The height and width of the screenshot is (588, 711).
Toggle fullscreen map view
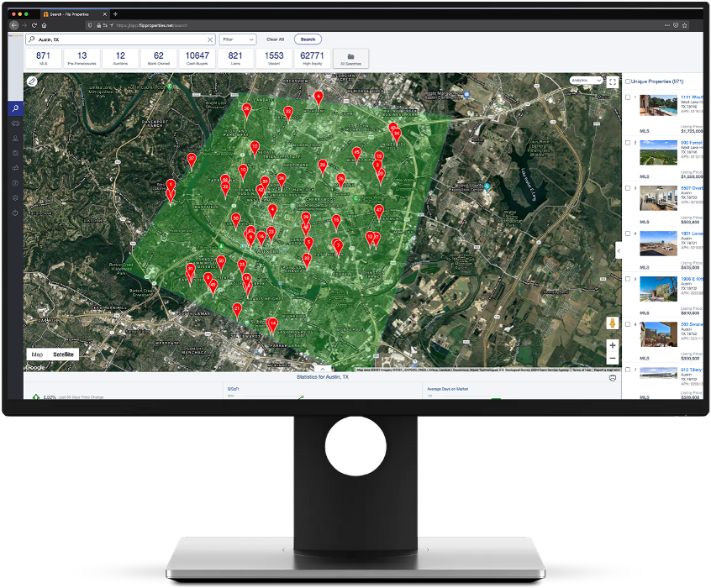click(613, 82)
